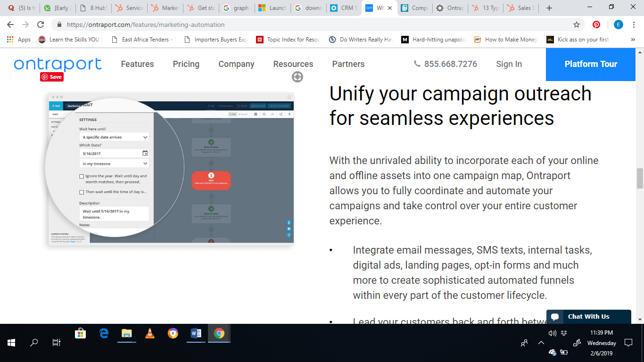Open the Chrome profile avatar
This screenshot has height=362, width=644.
click(619, 25)
